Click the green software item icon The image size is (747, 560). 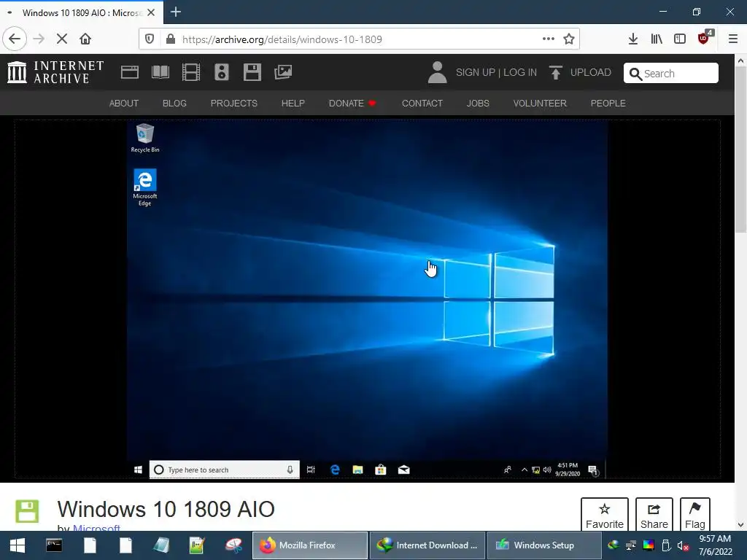click(27, 511)
